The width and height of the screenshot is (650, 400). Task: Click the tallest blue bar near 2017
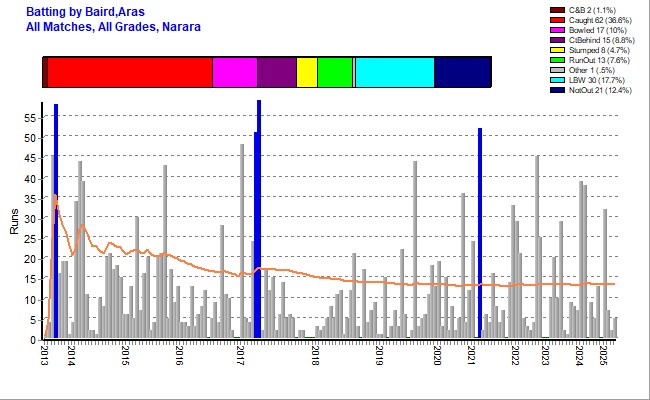[259, 220]
